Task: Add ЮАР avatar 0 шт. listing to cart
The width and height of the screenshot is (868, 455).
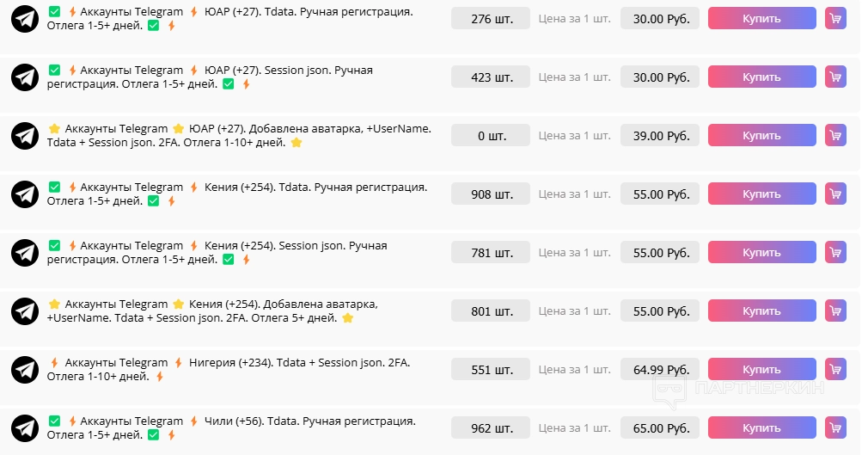Action: click(x=835, y=135)
